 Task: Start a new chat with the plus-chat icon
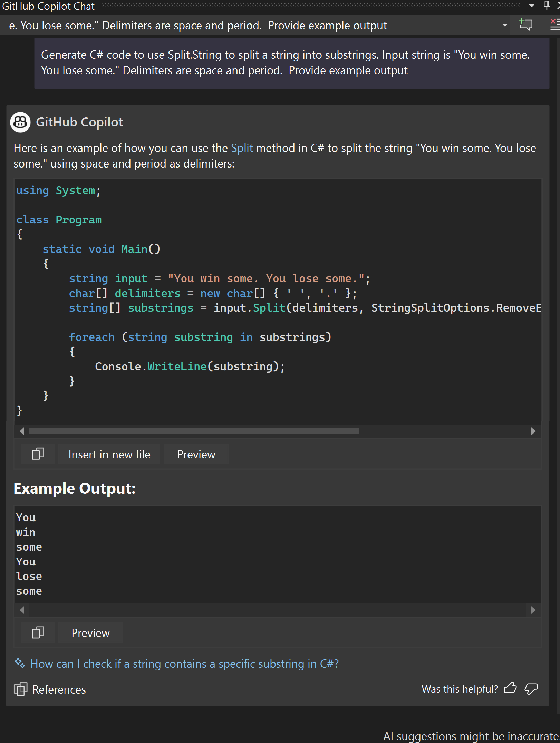(x=525, y=24)
